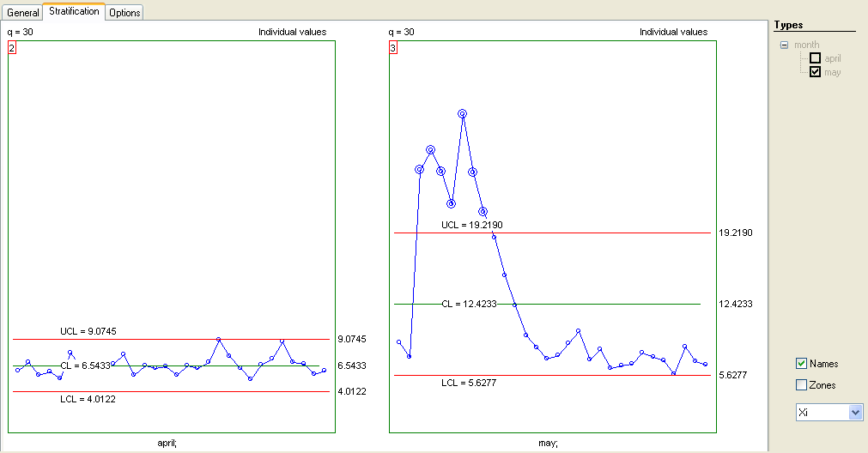Click the LCL = 5.6277 label
Viewport: 868px width, 453px height.
pyautogui.click(x=469, y=383)
